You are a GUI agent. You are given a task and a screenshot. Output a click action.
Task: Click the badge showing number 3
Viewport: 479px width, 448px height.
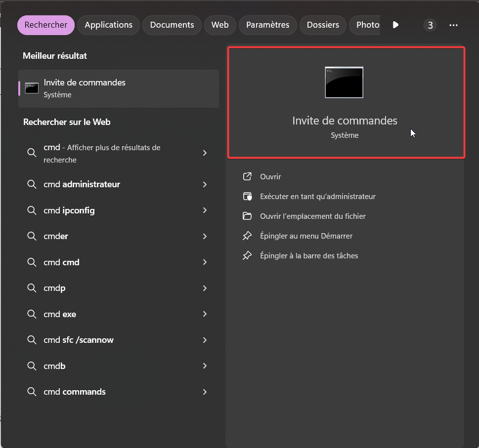[430, 25]
